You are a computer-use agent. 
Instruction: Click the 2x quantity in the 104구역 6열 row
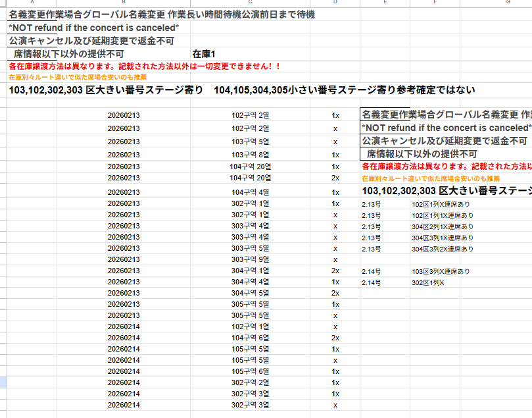335,338
